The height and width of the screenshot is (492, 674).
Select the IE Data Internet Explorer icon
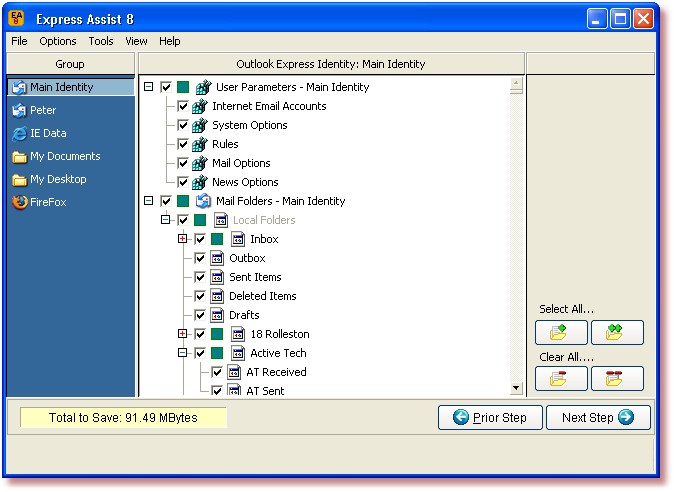tap(19, 134)
